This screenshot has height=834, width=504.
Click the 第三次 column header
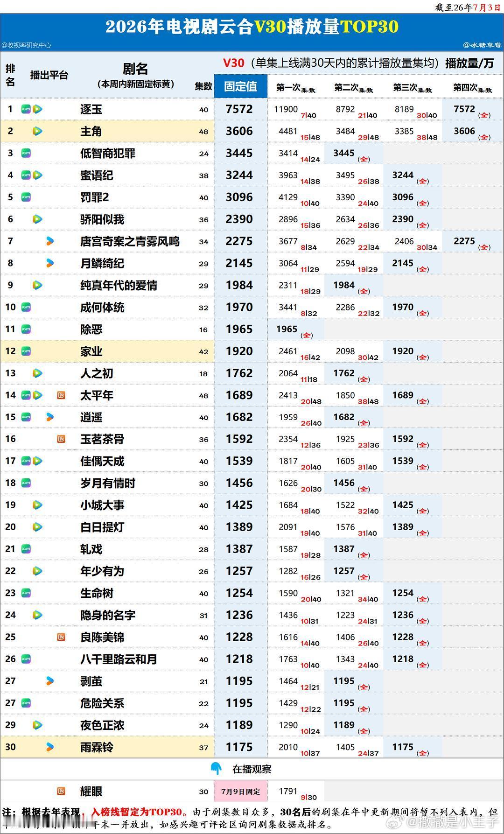(x=412, y=87)
